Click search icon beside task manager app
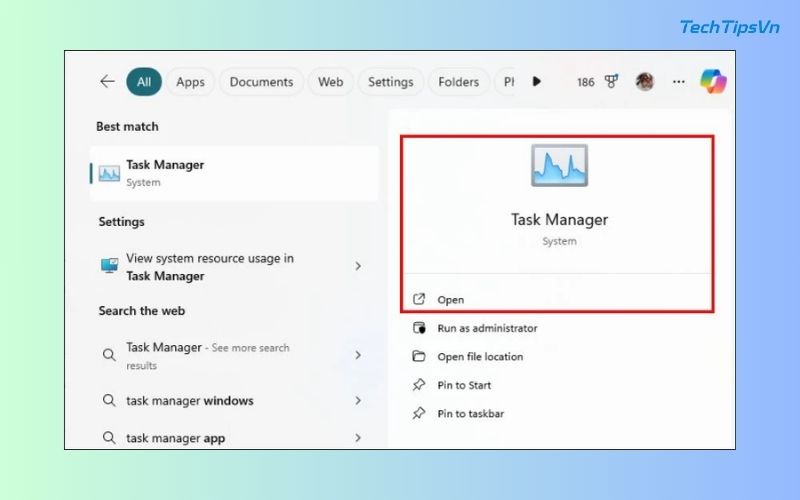The width and height of the screenshot is (800, 500). tap(109, 437)
